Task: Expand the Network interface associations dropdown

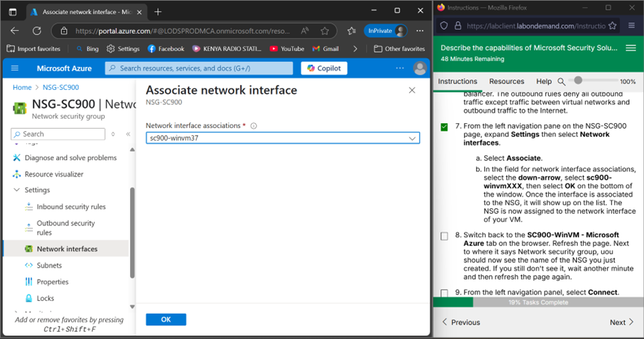Action: click(x=412, y=138)
